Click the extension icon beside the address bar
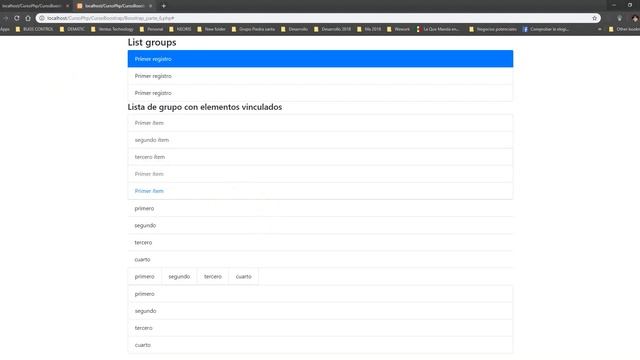 pos(620,18)
